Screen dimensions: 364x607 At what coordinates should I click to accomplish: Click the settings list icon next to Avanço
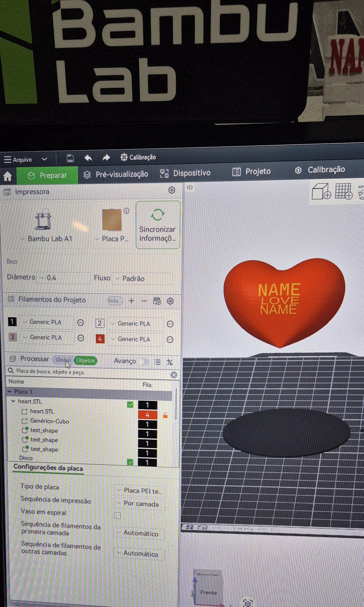pyautogui.click(x=157, y=362)
